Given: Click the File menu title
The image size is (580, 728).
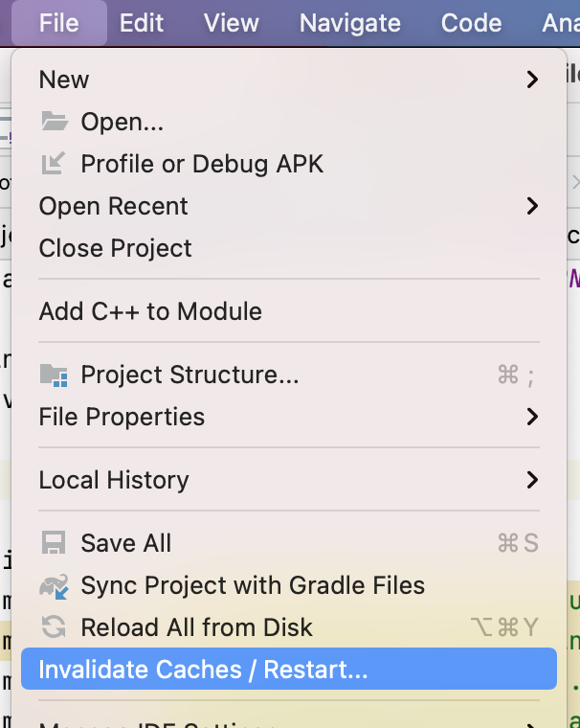Looking at the screenshot, I should click(59, 22).
